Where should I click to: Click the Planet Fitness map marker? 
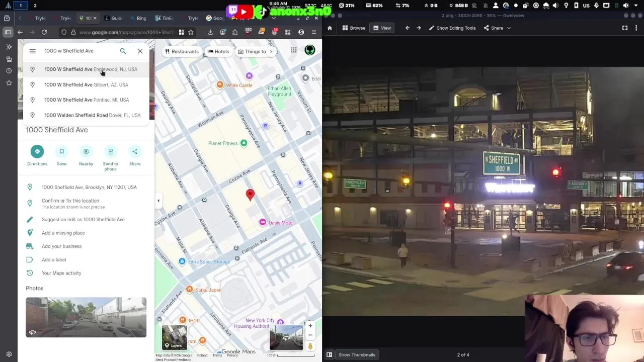(244, 143)
